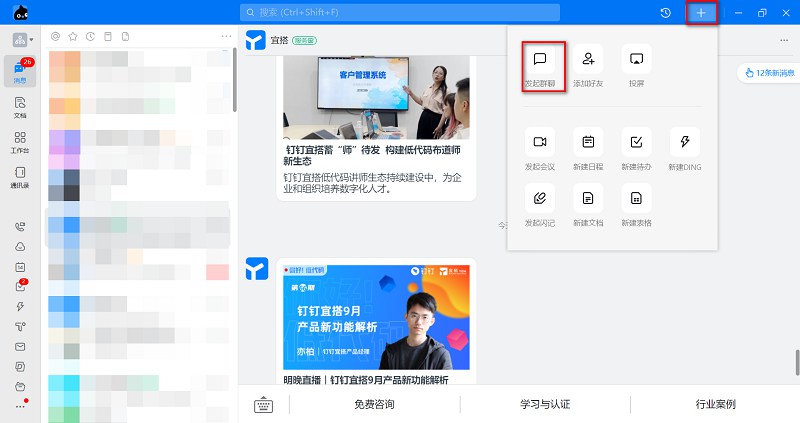Read article summary 钉钉宜搭低代码讲师生态持续建设中
This screenshot has width=800, height=423.
pos(372,183)
